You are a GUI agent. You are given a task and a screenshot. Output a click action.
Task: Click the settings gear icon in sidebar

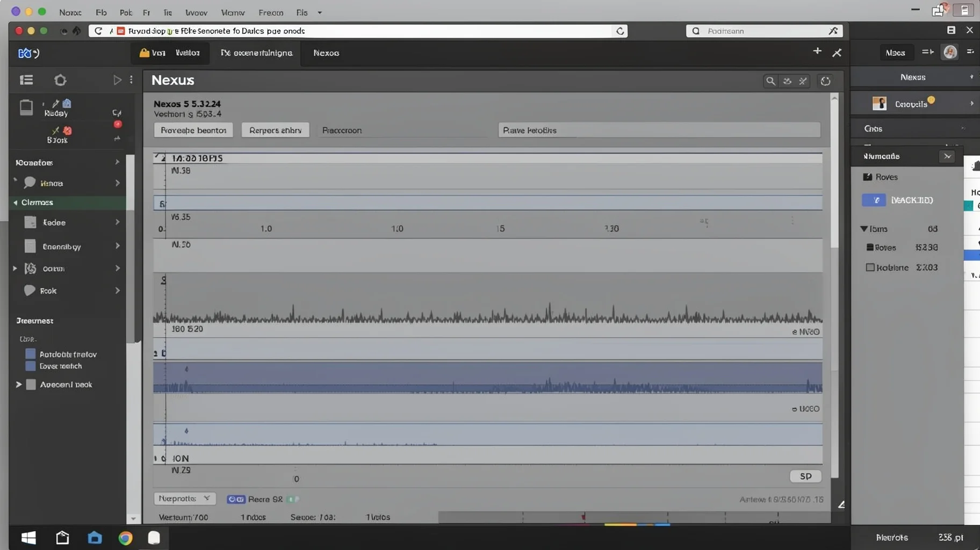click(x=60, y=80)
